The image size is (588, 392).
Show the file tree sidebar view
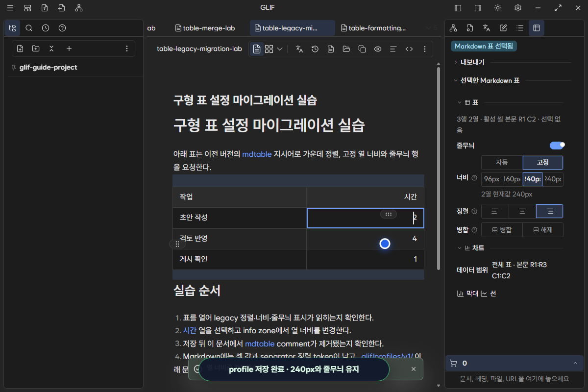tap(12, 28)
